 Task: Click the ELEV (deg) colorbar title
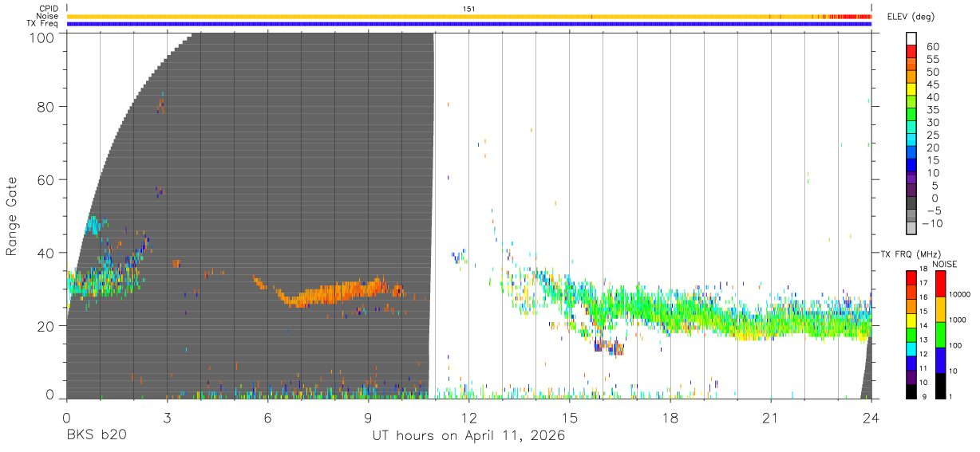911,17
